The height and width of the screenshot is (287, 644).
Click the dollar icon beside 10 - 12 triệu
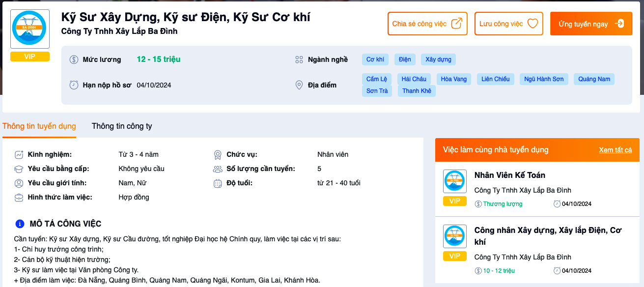(x=478, y=271)
